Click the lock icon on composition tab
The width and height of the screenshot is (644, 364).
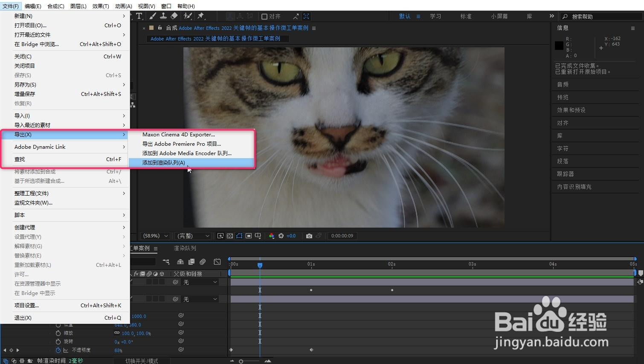click(160, 28)
